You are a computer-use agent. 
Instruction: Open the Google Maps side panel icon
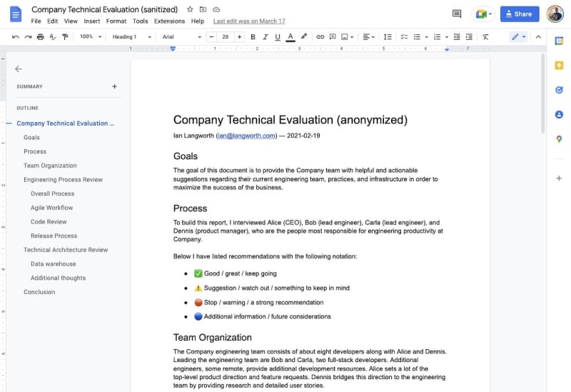pyautogui.click(x=559, y=139)
